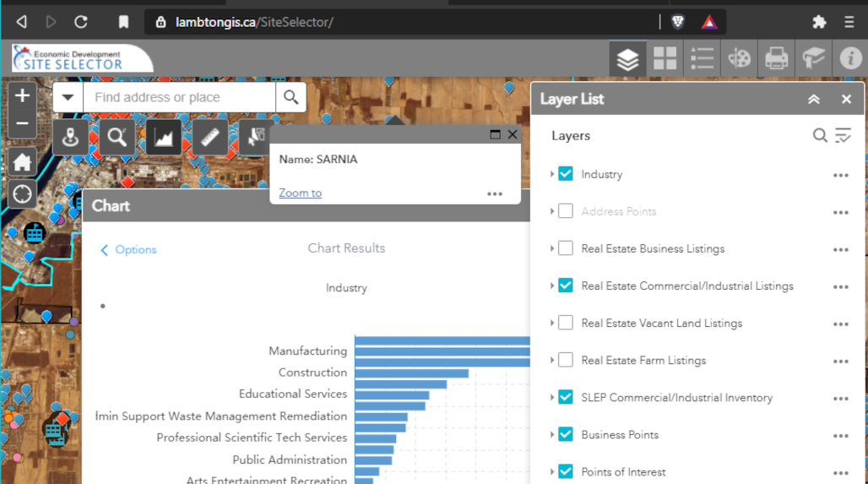Expand the Real Estate Vacant Land Listings layer
This screenshot has height=484, width=868.
click(552, 323)
